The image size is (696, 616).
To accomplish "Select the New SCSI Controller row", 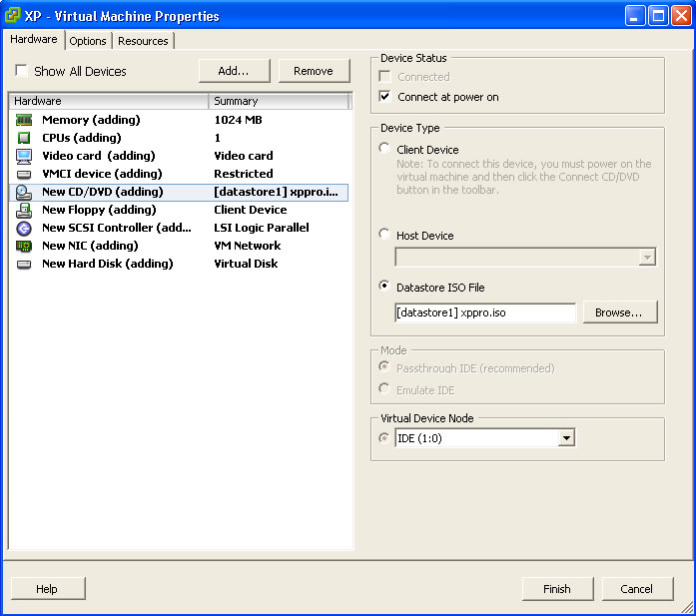I will 179,228.
